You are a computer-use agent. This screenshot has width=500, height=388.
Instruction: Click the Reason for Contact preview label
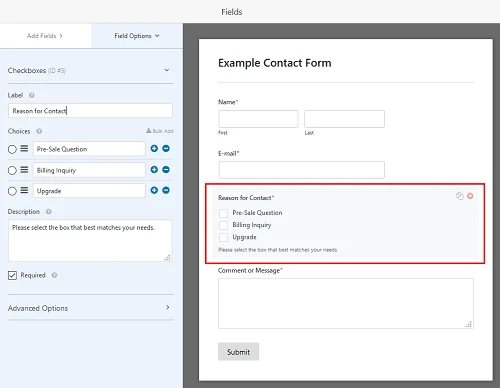point(246,198)
